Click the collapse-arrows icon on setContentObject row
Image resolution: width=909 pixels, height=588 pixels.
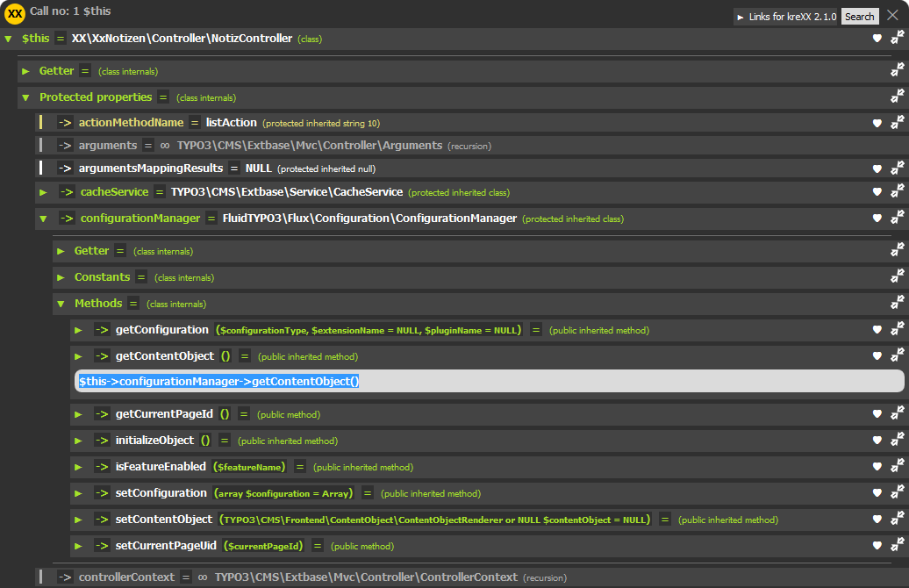click(x=897, y=519)
